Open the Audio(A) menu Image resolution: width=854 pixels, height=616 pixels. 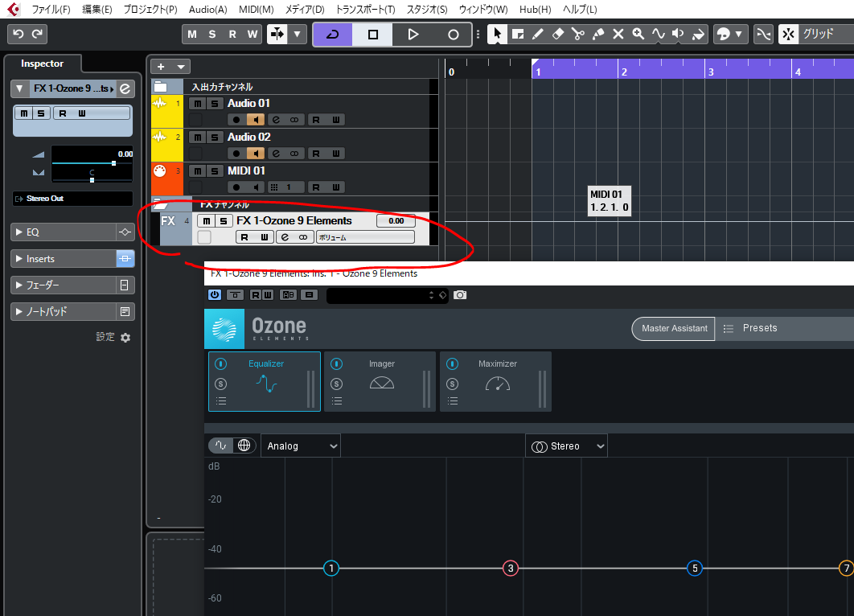208,10
